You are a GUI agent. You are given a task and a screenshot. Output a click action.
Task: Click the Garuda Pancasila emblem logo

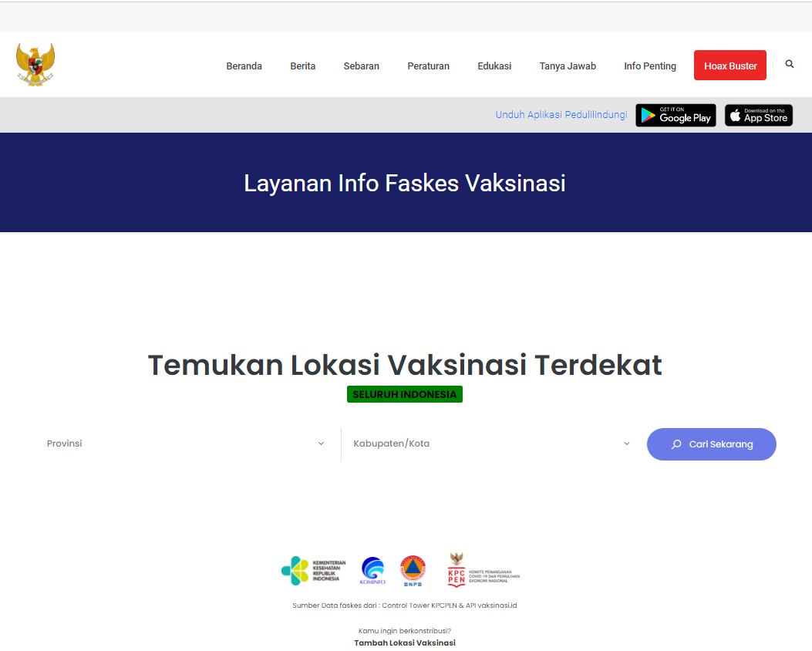pyautogui.click(x=35, y=64)
